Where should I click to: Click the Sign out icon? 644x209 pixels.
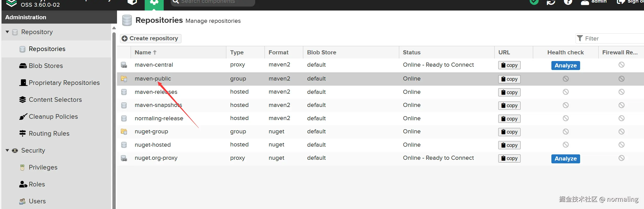tap(621, 2)
